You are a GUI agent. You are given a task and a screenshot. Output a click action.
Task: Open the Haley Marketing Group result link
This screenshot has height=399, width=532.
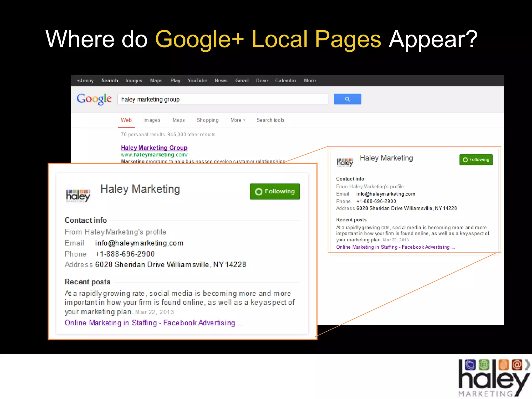pyautogui.click(x=154, y=148)
